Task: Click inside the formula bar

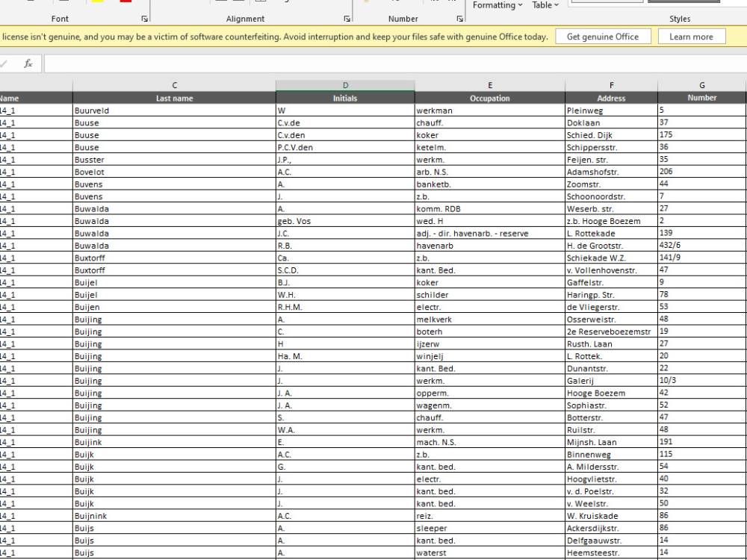Action: 395,63
